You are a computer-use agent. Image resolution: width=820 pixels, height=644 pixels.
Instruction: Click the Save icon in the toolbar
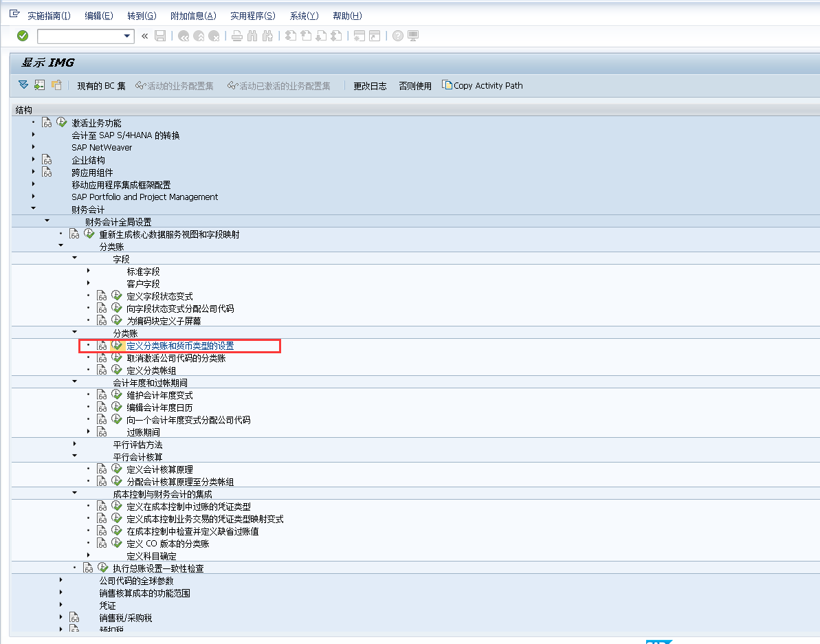(x=160, y=36)
